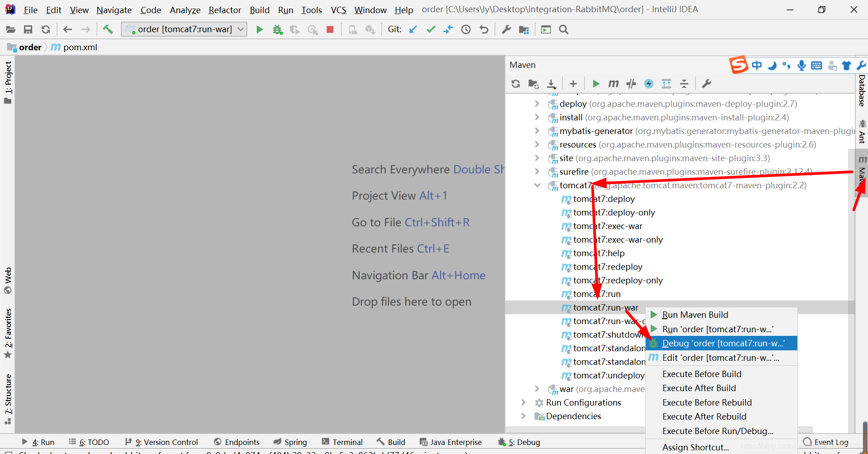Select the tomcat7:redeploy goal
This screenshot has width=868, height=454.
[x=608, y=267]
